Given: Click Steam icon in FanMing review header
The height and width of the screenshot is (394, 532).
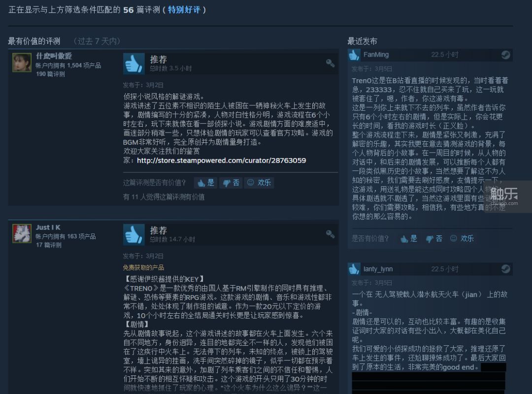Looking at the screenshot, I should [505, 55].
